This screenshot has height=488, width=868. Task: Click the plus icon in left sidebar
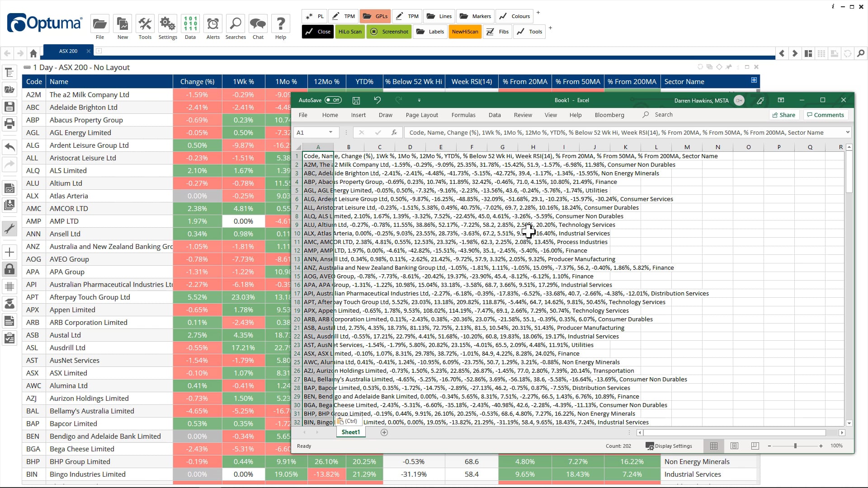click(x=9, y=252)
